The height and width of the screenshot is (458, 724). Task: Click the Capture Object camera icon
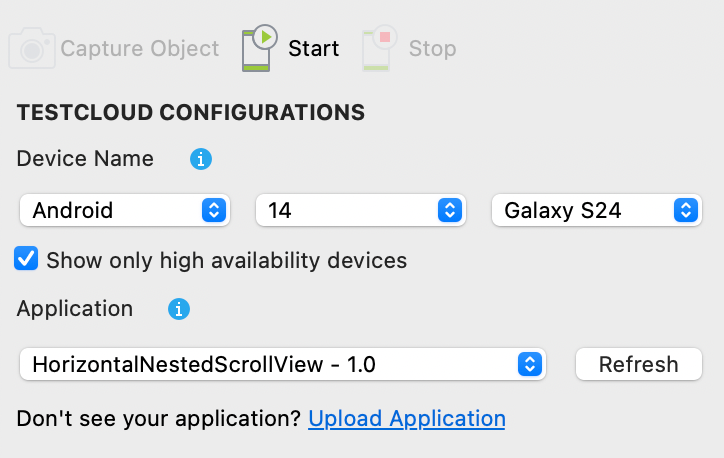(32, 49)
